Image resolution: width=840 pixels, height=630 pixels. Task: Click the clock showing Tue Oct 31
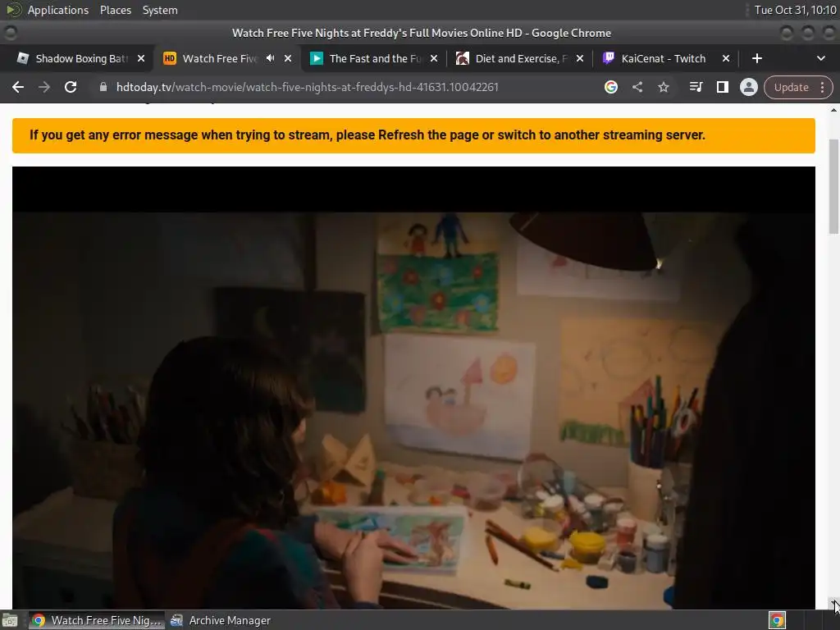click(795, 10)
